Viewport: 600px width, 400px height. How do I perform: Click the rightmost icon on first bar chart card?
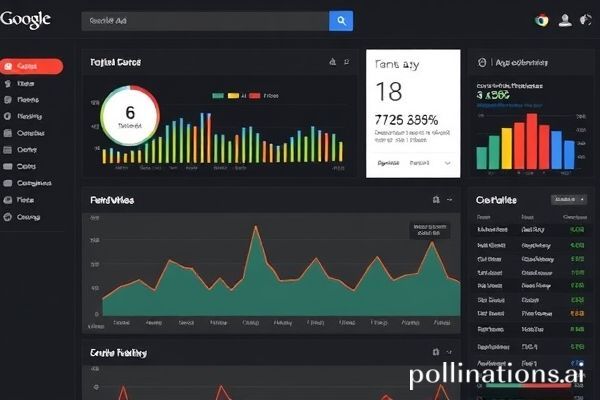347,62
